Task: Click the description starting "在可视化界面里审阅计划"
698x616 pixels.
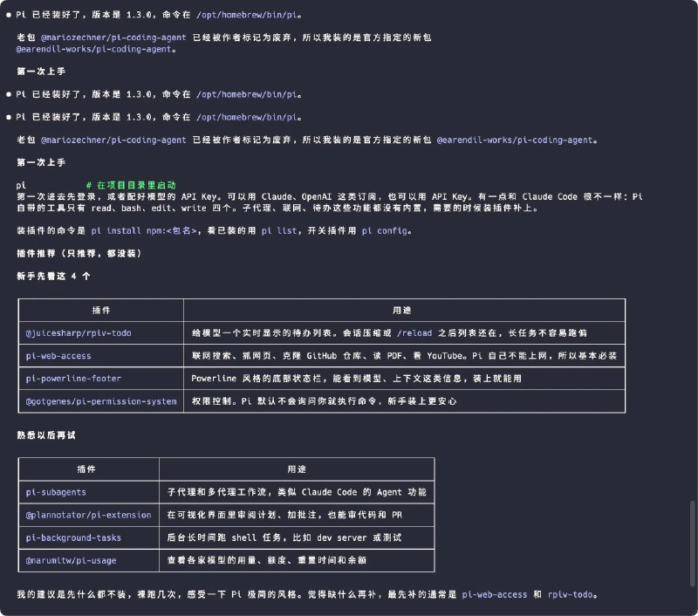Action: pyautogui.click(x=285, y=515)
